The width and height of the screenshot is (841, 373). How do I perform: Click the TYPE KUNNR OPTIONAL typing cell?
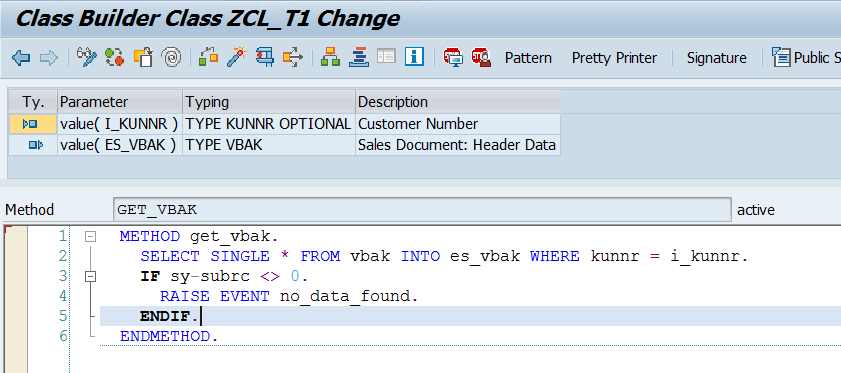(269, 124)
